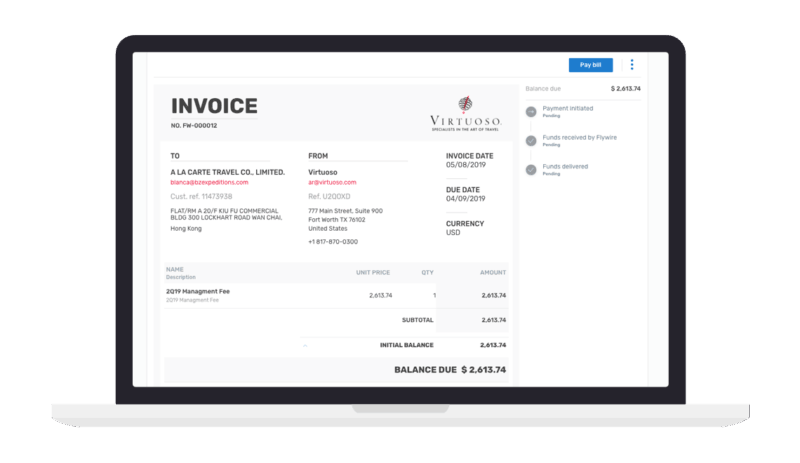Click the Funds delivered checkmark icon
The image size is (800, 463).
click(531, 169)
